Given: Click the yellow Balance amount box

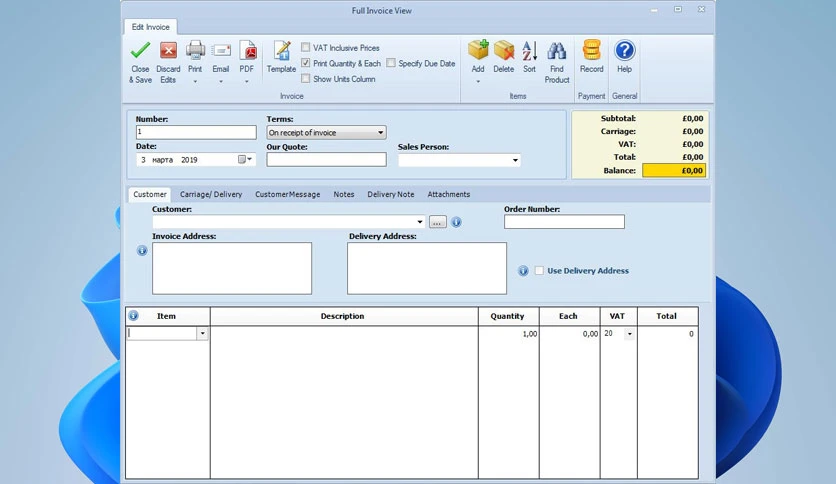Looking at the screenshot, I should click(x=674, y=171).
